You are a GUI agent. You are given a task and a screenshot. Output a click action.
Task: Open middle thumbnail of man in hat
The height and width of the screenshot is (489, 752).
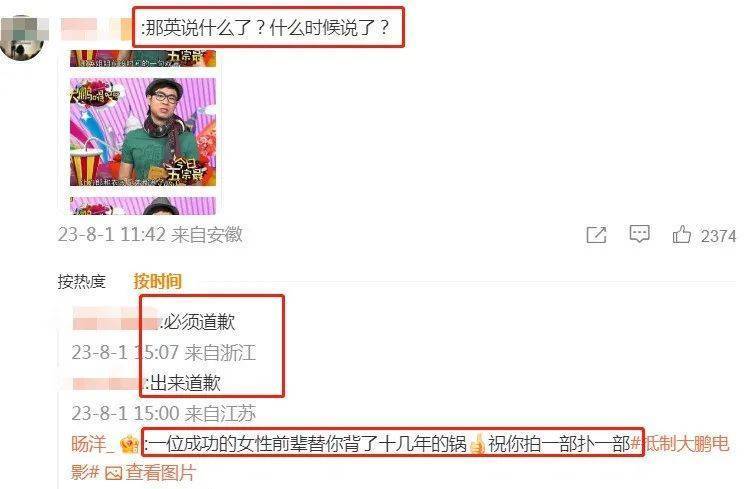[143, 132]
